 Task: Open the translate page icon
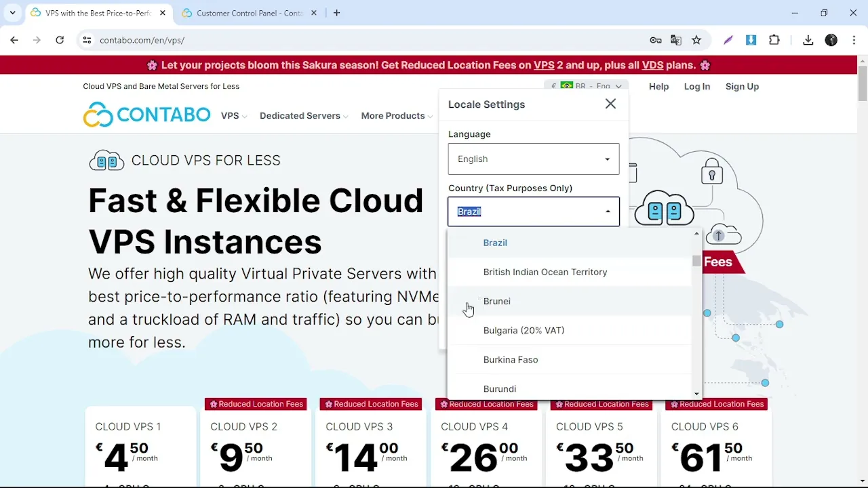tap(676, 40)
